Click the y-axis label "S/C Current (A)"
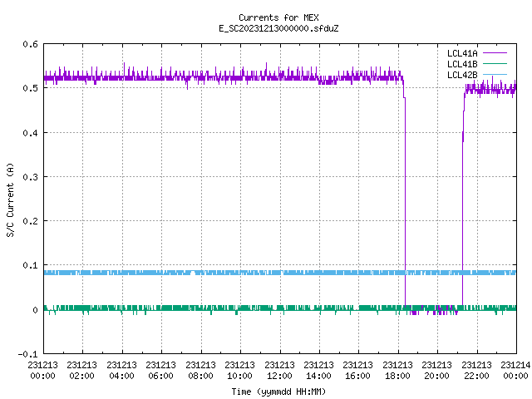532x399 pixels. (11, 200)
